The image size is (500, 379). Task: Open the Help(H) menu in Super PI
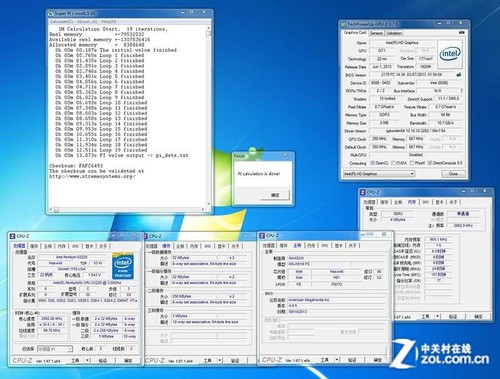[x=109, y=22]
